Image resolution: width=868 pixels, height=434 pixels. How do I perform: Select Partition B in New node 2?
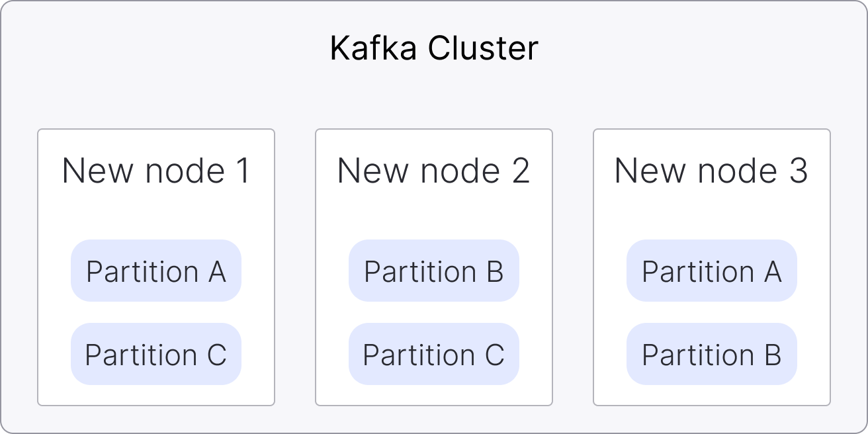tap(434, 271)
